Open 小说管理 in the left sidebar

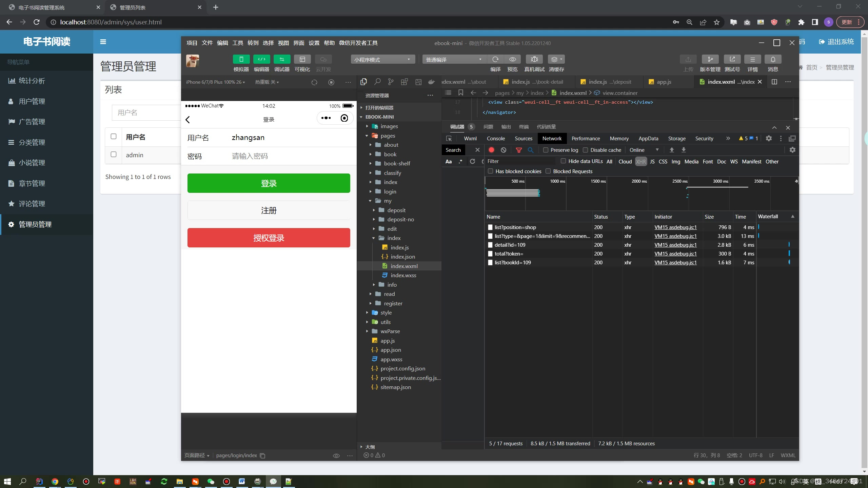pos(32,163)
